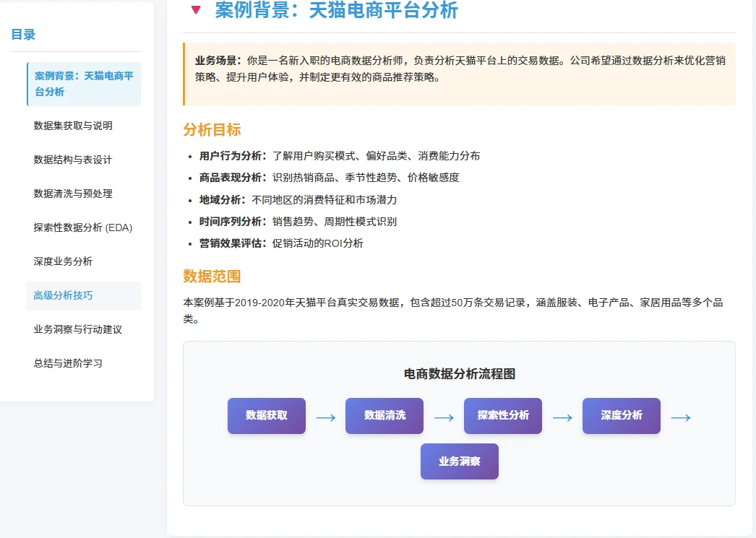Click the 深度分析 flowchart node
756x538 pixels.
coord(620,416)
